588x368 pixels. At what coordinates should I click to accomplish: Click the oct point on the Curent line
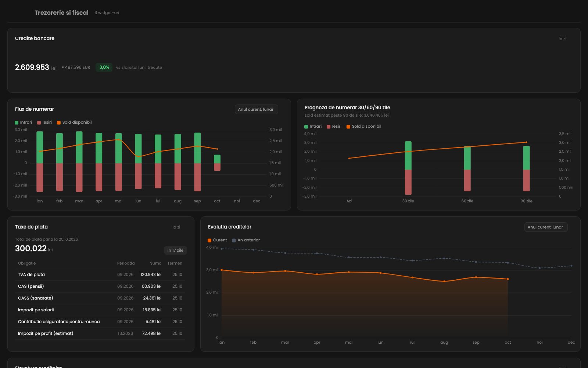pyautogui.click(x=508, y=279)
